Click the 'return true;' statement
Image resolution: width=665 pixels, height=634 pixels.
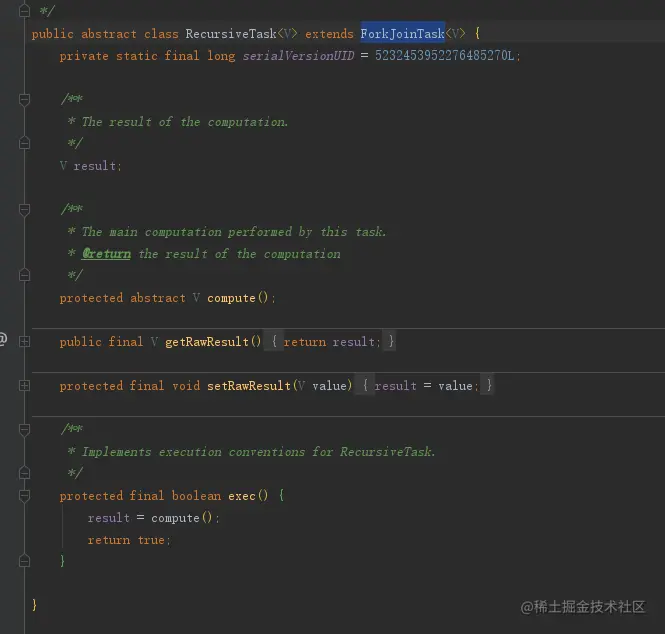(129, 540)
